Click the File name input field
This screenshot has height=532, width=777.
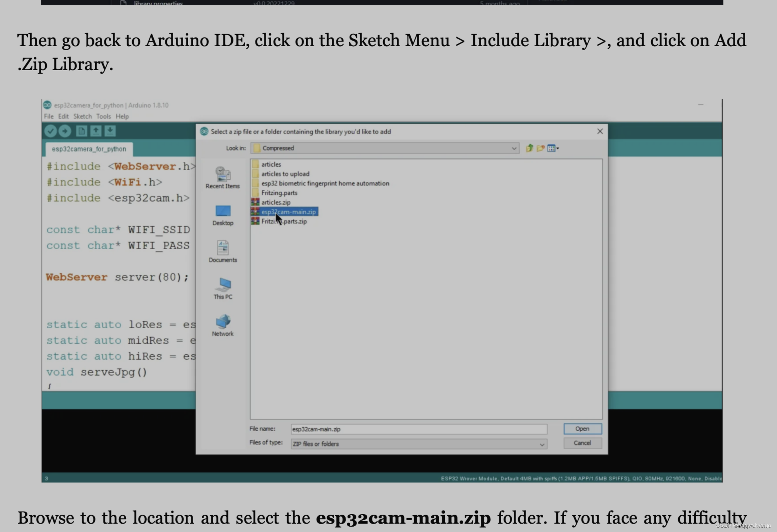tap(418, 429)
